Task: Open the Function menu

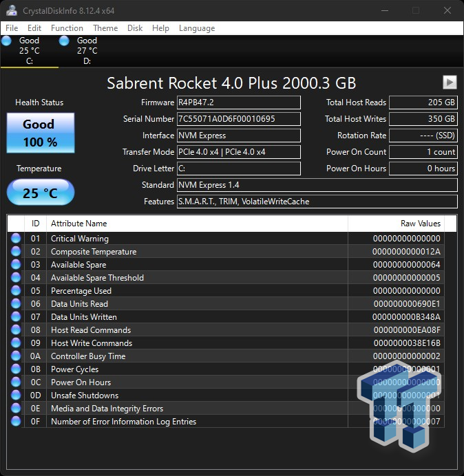Action: 67,28
